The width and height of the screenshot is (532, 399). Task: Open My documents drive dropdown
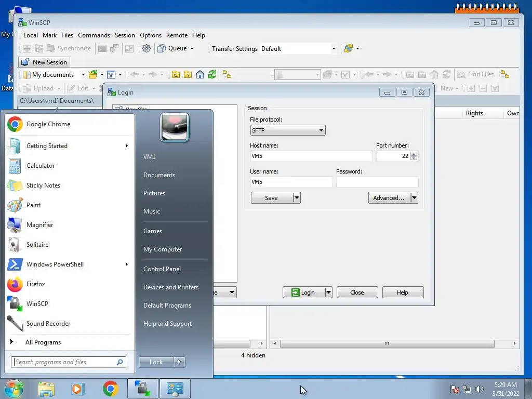pyautogui.click(x=83, y=75)
